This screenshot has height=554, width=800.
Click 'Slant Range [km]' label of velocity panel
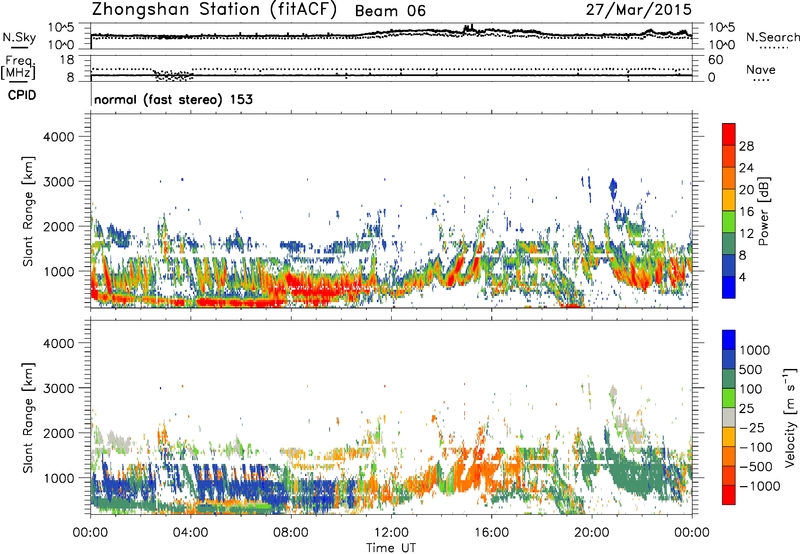pyautogui.click(x=28, y=418)
